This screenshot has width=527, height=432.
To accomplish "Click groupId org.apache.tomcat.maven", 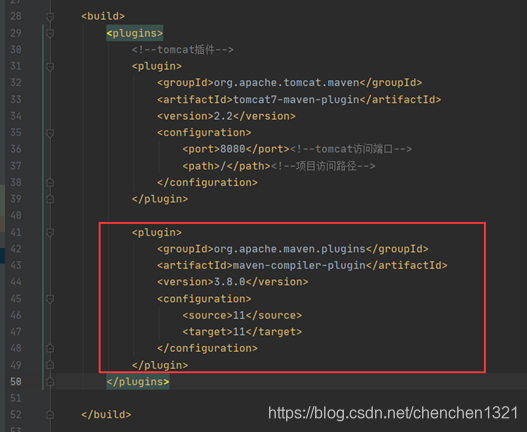I will click(x=289, y=83).
